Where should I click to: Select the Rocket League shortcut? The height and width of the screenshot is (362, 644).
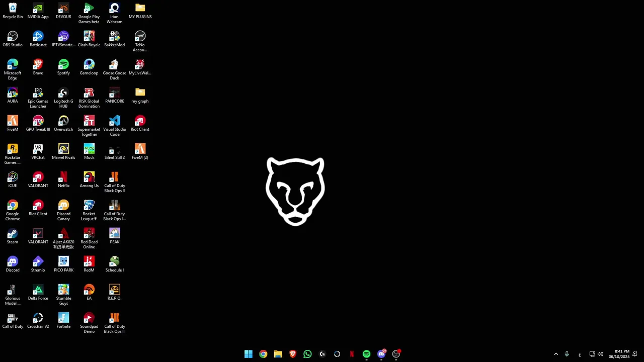(89, 210)
